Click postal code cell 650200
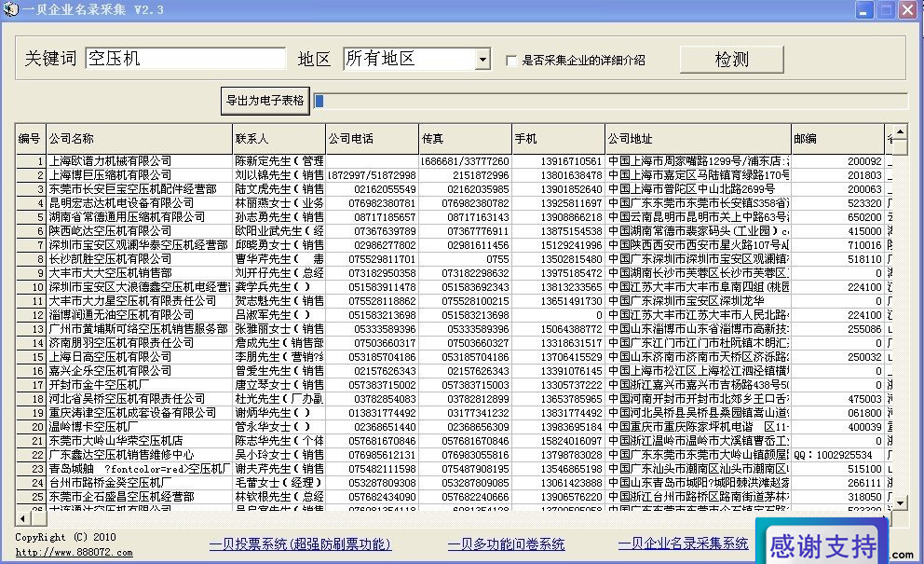The height and width of the screenshot is (564, 924). [837, 217]
